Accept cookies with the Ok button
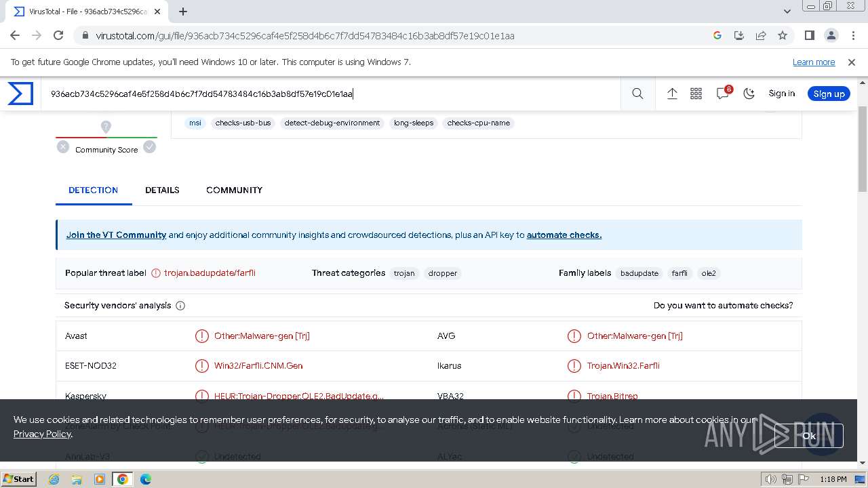The width and height of the screenshot is (868, 488). click(x=809, y=436)
